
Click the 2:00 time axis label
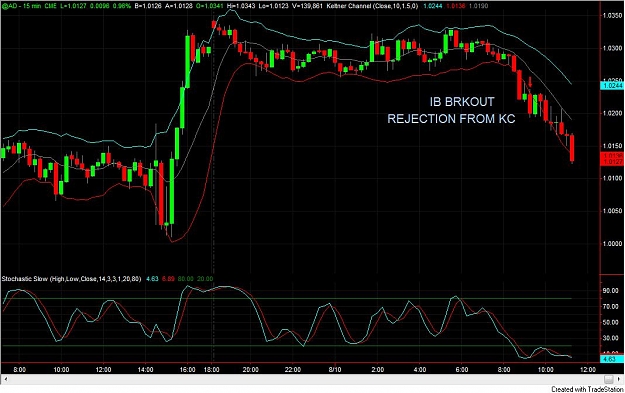pyautogui.click(x=377, y=369)
